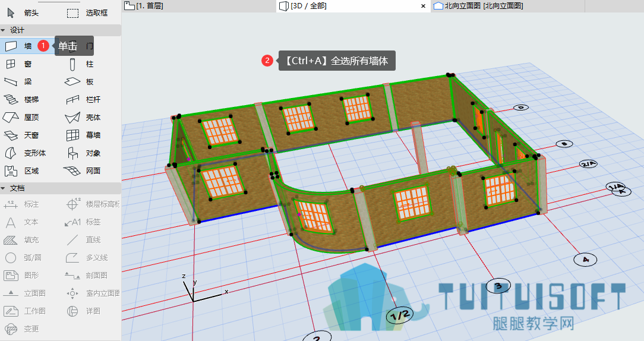Collapse the Design (设计) toolbox section
This screenshot has width=644, height=341.
[x=4, y=30]
